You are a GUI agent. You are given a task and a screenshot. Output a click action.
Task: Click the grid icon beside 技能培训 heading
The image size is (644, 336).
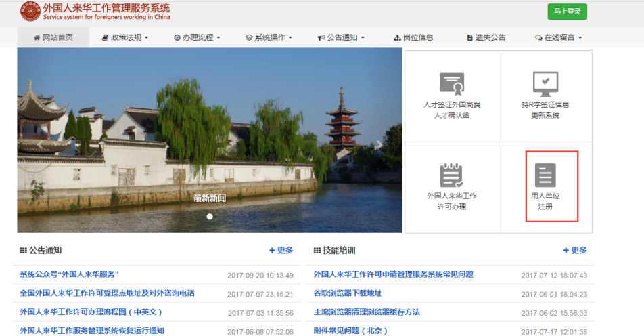click(317, 251)
